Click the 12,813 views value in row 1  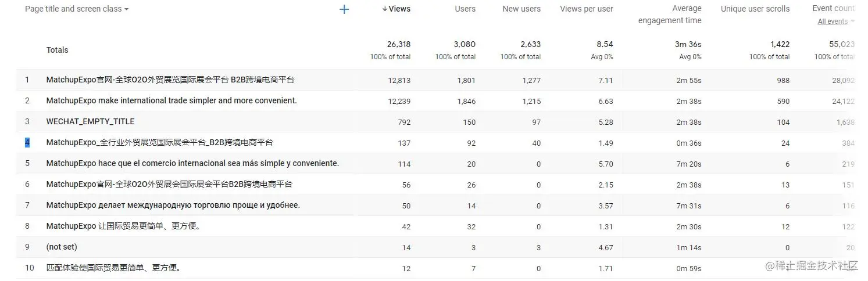399,81
